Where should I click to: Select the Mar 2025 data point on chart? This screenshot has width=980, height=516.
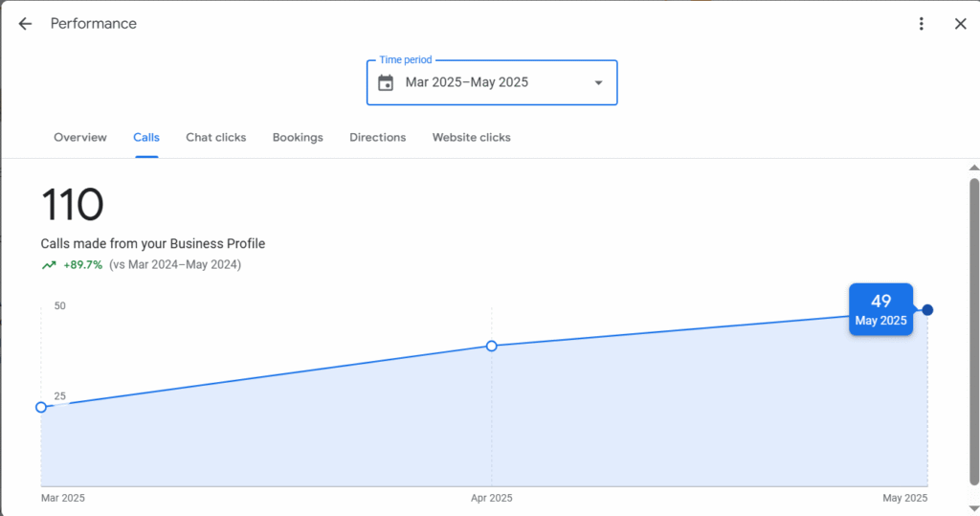coord(41,407)
